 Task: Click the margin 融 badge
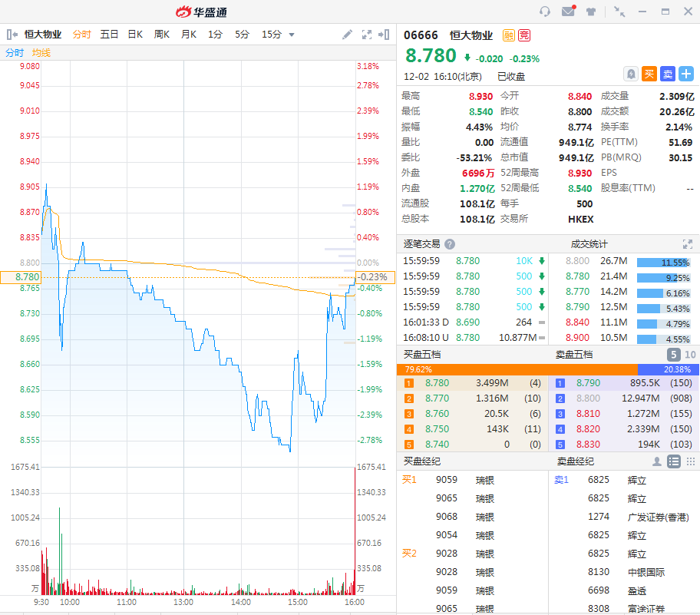(x=508, y=35)
